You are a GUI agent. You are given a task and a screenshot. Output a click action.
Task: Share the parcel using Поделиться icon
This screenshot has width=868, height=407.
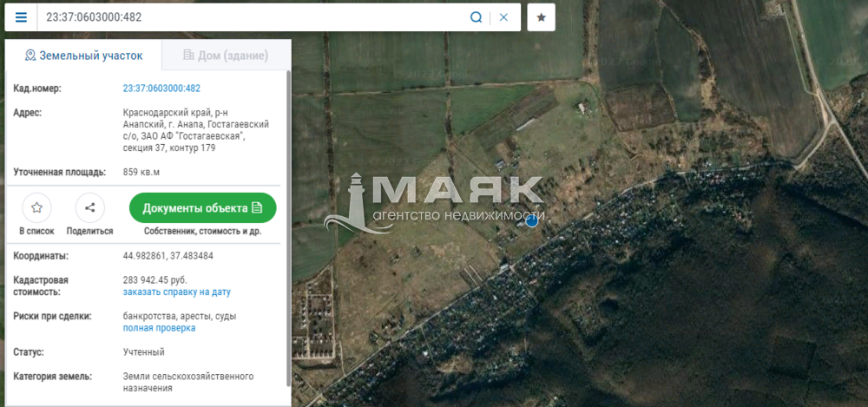(x=89, y=208)
